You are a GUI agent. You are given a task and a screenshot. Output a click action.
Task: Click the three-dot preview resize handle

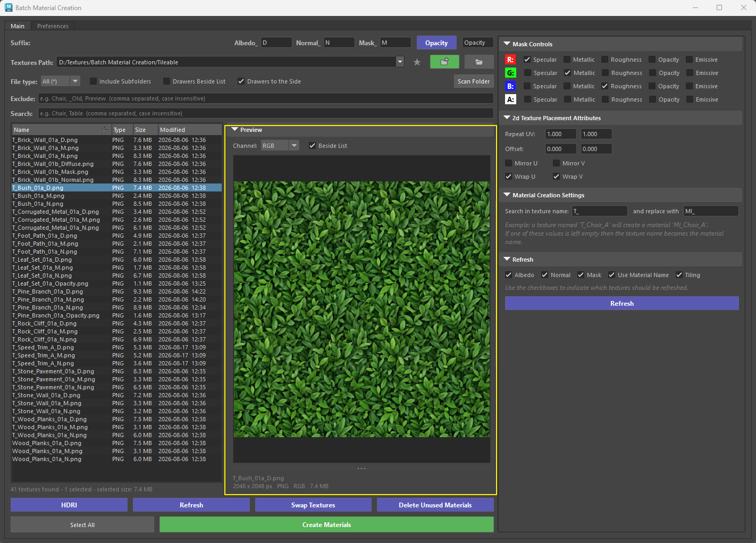click(x=362, y=469)
